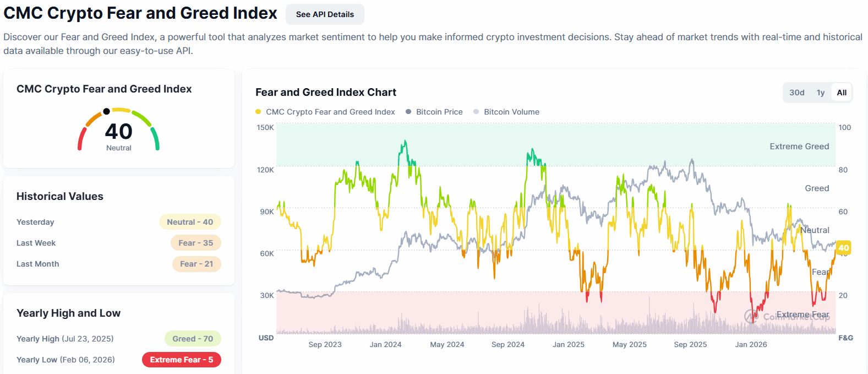
Task: Click the Extreme Fear - 5 red badge
Action: (182, 360)
